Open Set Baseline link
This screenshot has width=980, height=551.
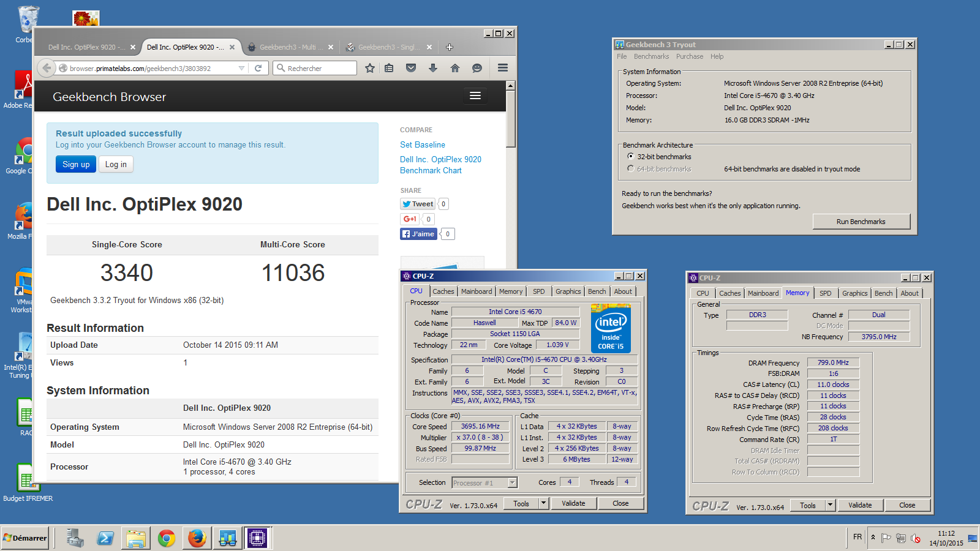(423, 144)
